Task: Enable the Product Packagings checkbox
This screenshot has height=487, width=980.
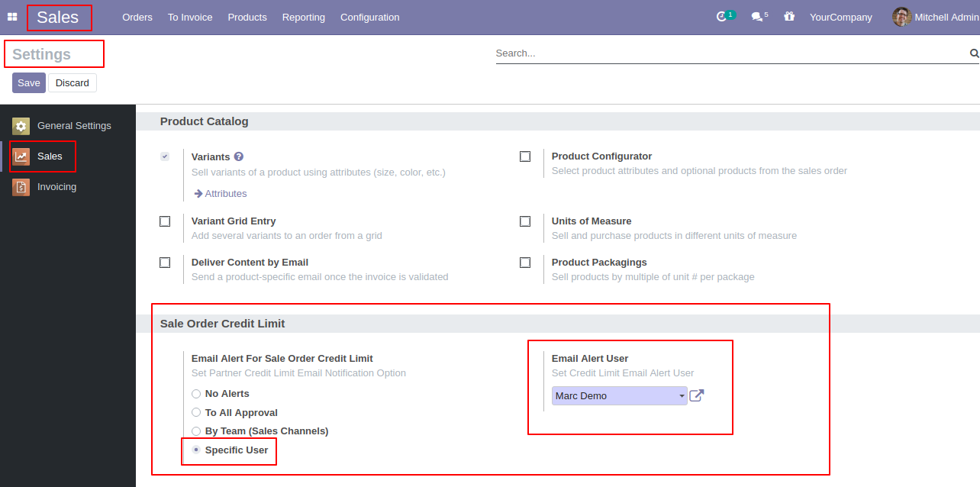Action: point(525,263)
